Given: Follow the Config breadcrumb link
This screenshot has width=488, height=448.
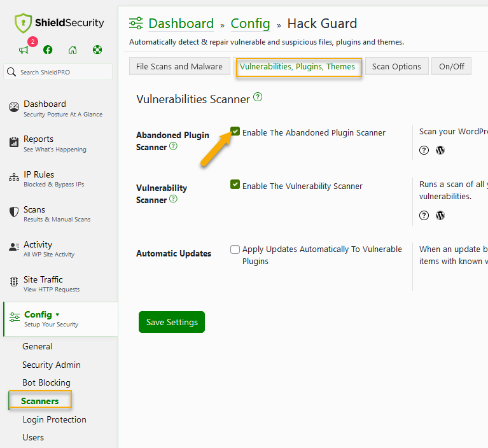Looking at the screenshot, I should [x=250, y=24].
